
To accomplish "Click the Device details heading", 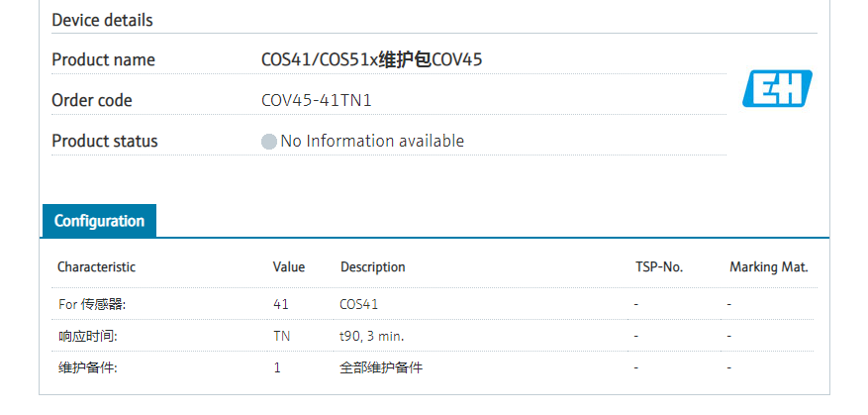I will tap(102, 20).
